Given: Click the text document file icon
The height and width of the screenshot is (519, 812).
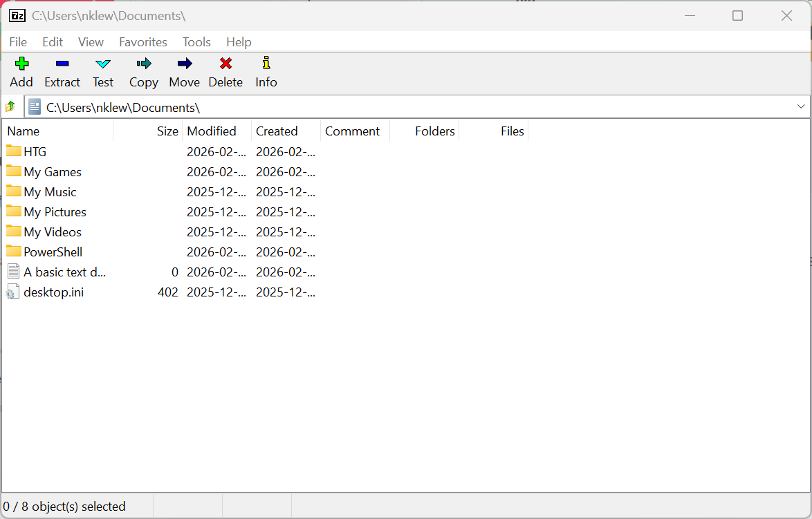Looking at the screenshot, I should coord(13,272).
